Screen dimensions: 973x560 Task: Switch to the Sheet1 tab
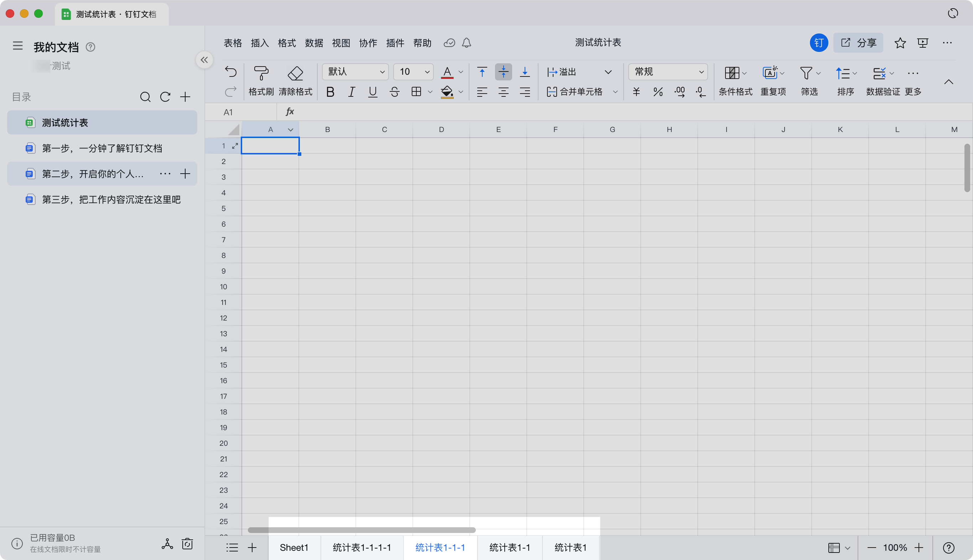[294, 547]
